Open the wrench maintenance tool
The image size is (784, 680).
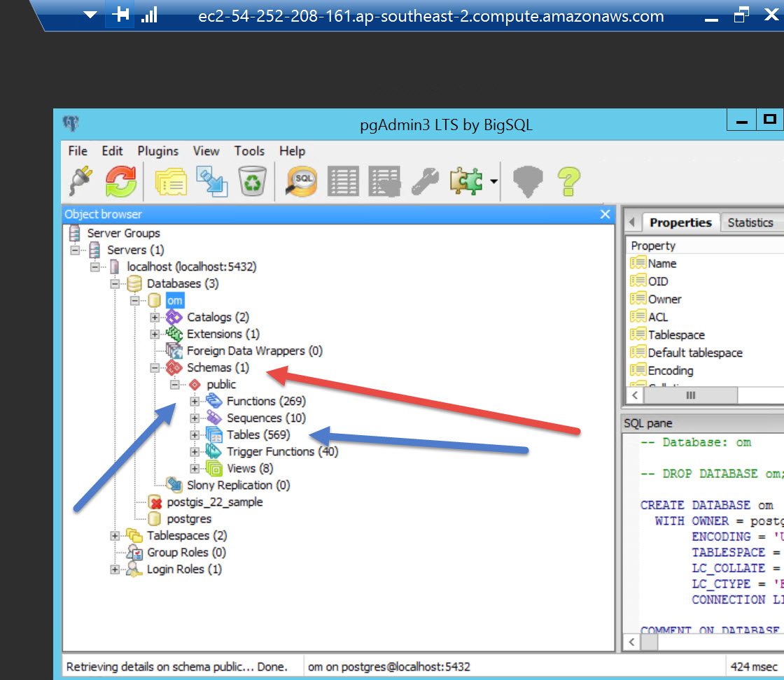[x=425, y=182]
